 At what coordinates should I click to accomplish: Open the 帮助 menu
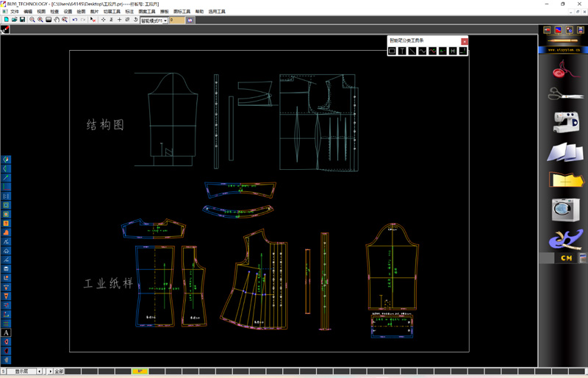tap(199, 12)
